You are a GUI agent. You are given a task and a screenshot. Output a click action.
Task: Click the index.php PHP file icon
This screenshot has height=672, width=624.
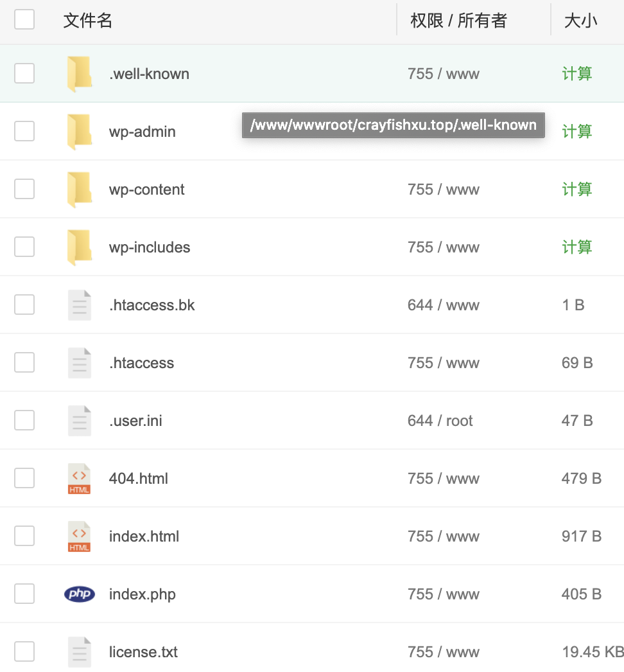click(x=79, y=594)
